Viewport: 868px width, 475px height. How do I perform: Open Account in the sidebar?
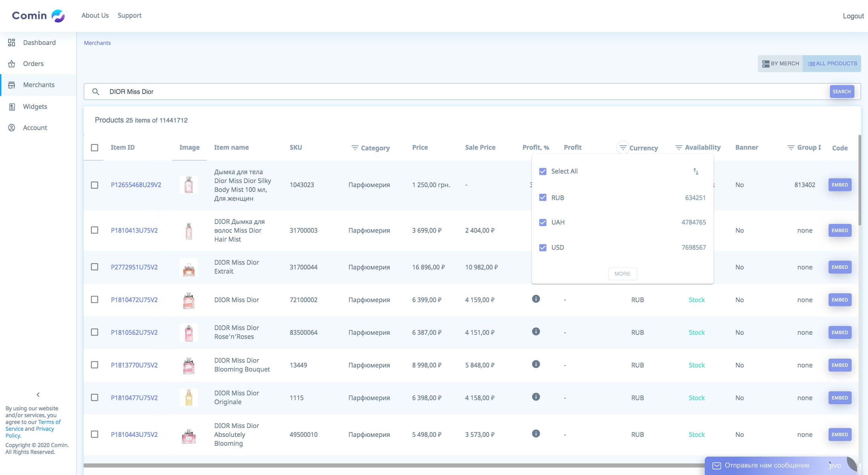[x=35, y=128]
